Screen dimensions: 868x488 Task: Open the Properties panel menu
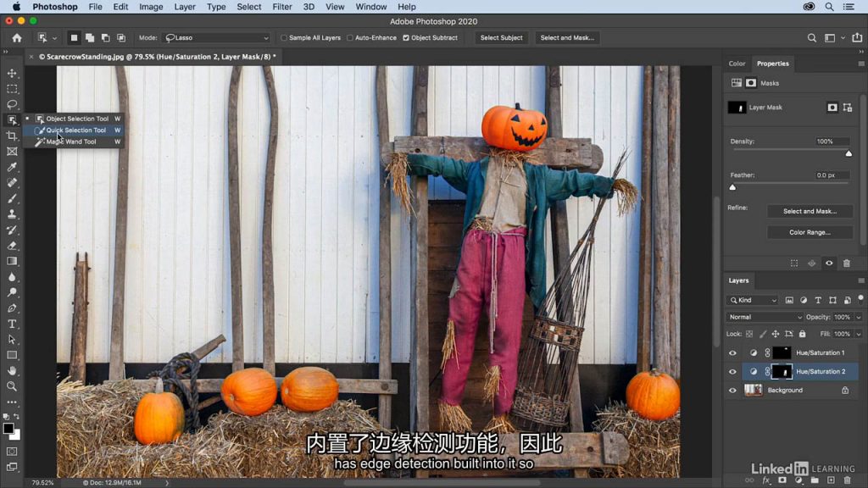pyautogui.click(x=861, y=64)
